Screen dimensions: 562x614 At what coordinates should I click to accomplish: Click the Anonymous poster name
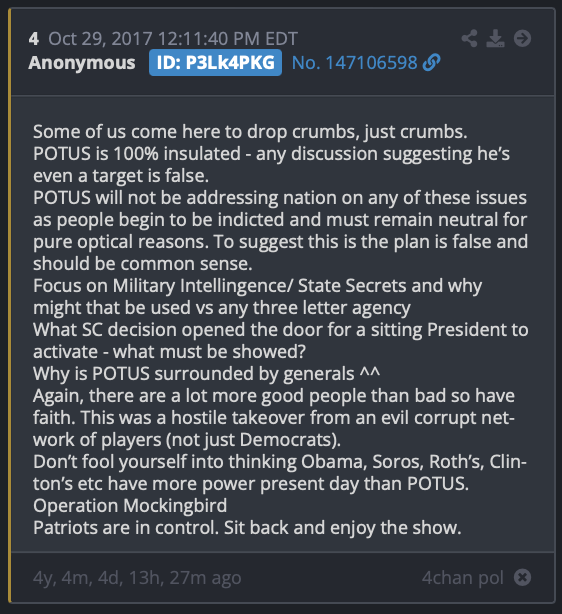82,63
